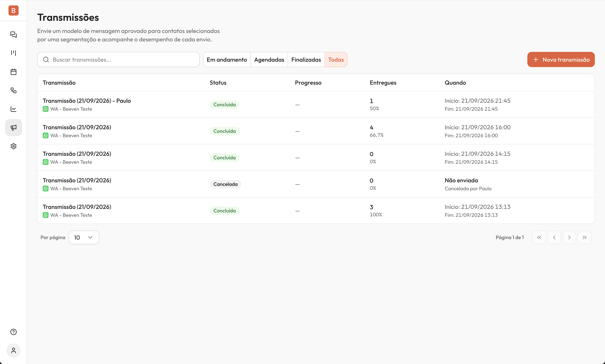Click the Entregues column header
Viewport: 605px width, 364px height.
click(x=383, y=83)
